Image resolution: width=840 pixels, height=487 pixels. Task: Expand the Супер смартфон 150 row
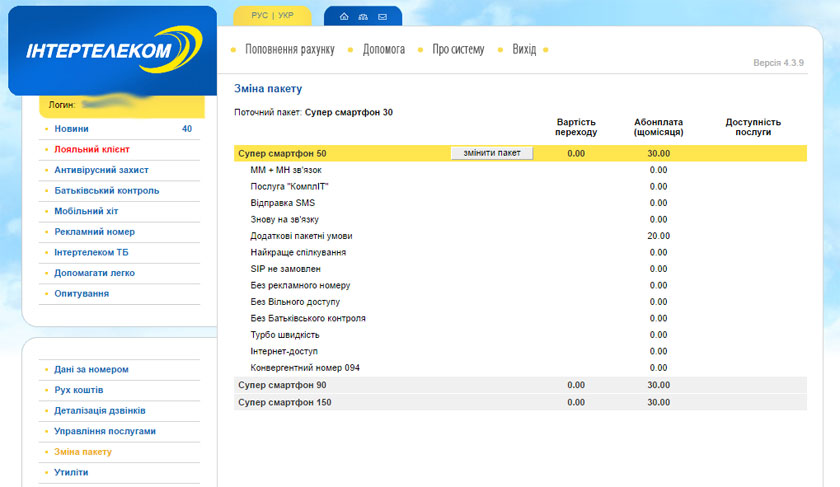520,402
